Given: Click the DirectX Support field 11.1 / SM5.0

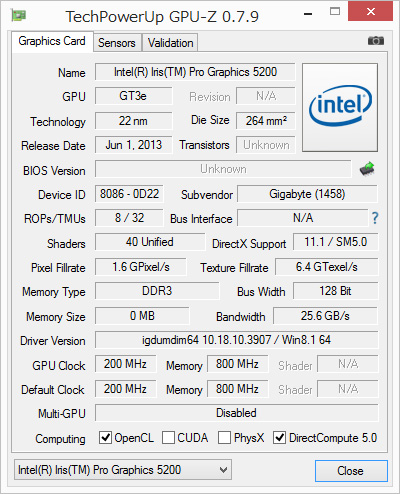Looking at the screenshot, I should [336, 242].
